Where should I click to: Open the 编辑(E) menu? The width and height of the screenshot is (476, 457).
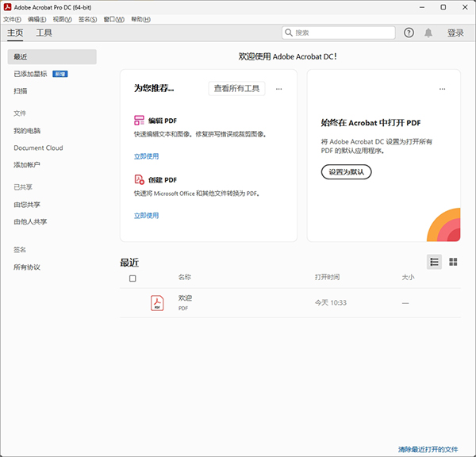[x=37, y=19]
